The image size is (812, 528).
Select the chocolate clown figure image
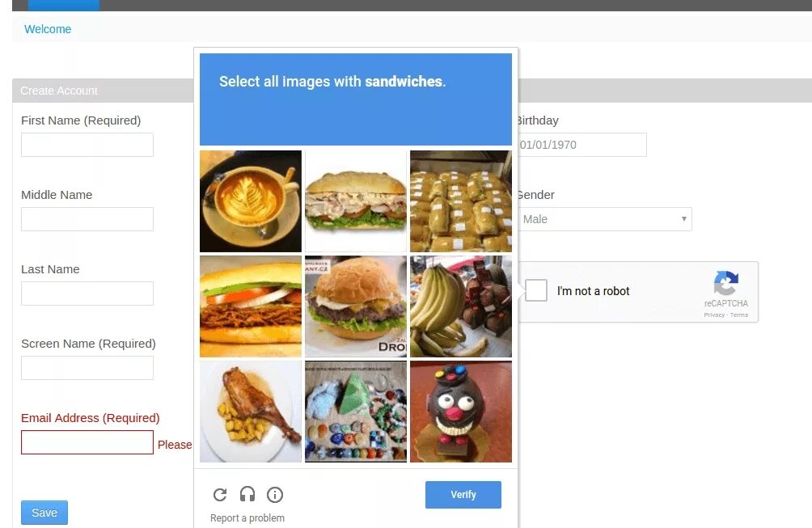coord(461,412)
